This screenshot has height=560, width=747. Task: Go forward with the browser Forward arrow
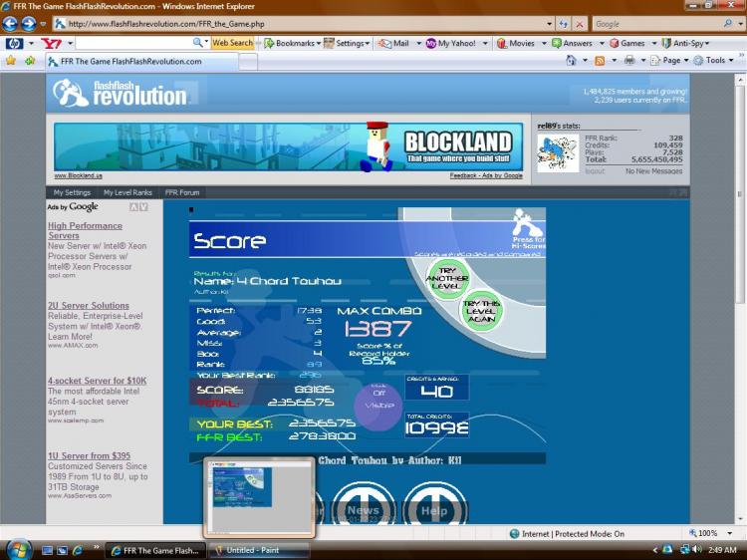point(29,23)
